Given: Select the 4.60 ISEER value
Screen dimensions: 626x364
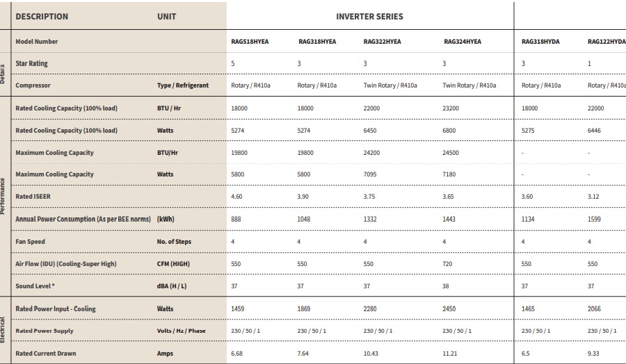Looking at the screenshot, I should coord(237,197).
